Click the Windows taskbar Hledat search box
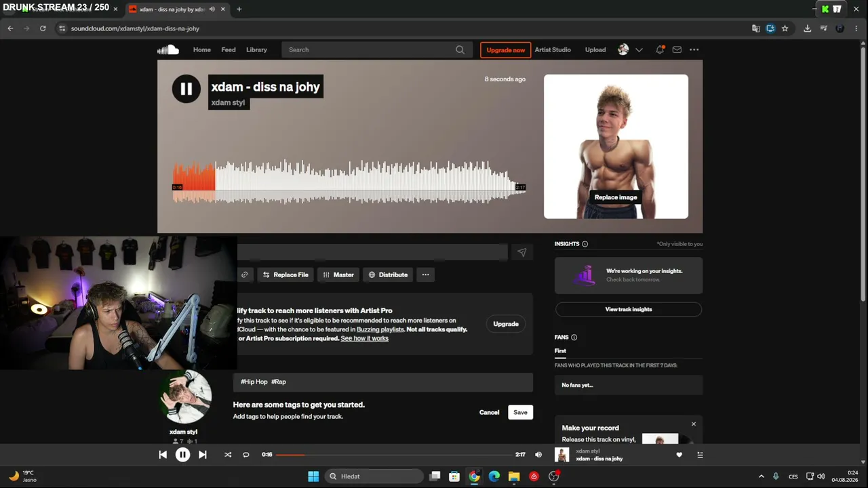Image resolution: width=868 pixels, height=488 pixels. tap(374, 476)
